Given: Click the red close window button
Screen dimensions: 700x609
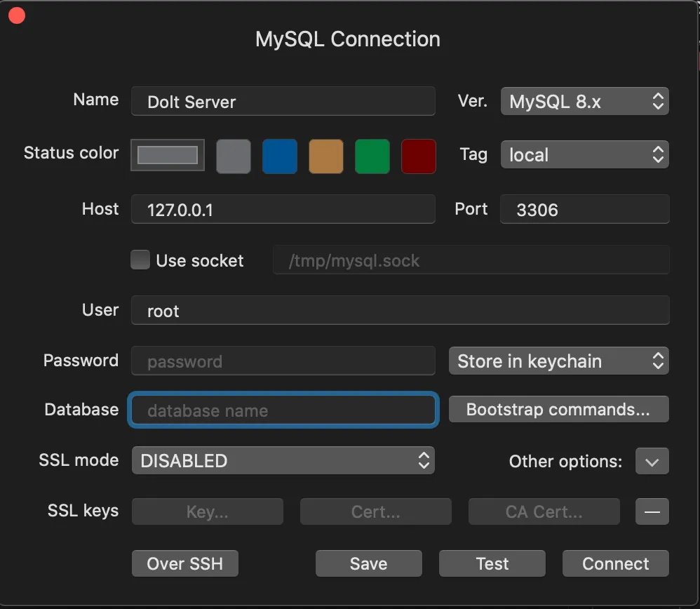Looking at the screenshot, I should (17, 15).
